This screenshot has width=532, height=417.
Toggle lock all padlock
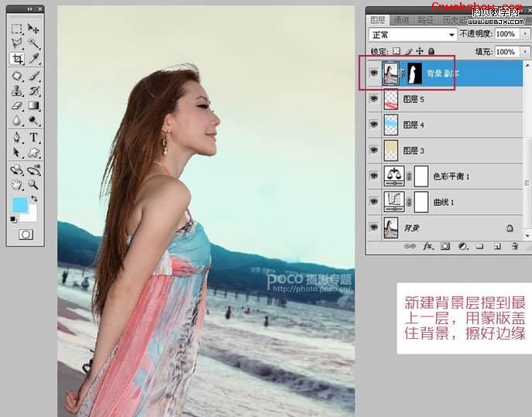pos(431,51)
